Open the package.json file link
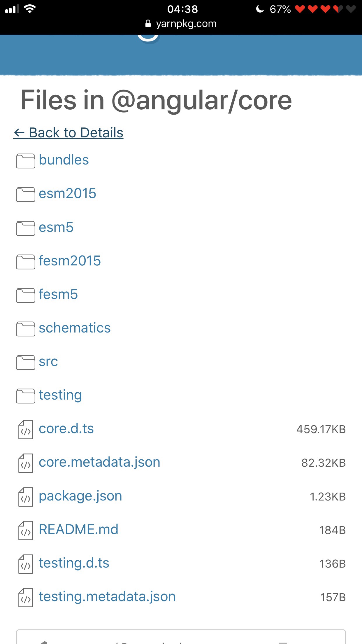Viewport: 362px width, 644px height. [x=80, y=496]
